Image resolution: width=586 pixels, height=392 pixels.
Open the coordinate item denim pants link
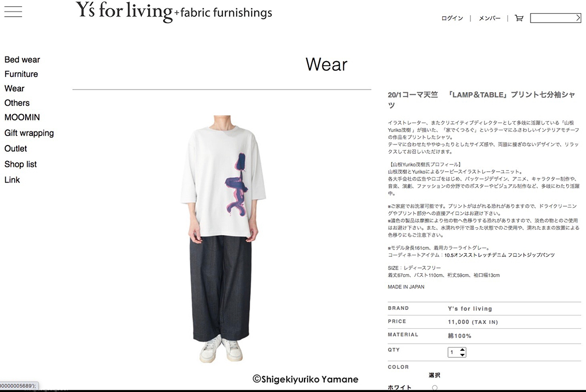point(499,255)
